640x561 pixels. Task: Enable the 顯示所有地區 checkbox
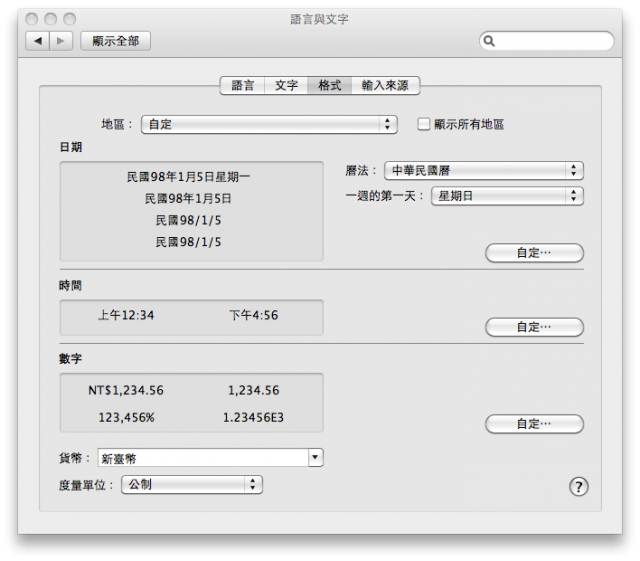click(424, 124)
